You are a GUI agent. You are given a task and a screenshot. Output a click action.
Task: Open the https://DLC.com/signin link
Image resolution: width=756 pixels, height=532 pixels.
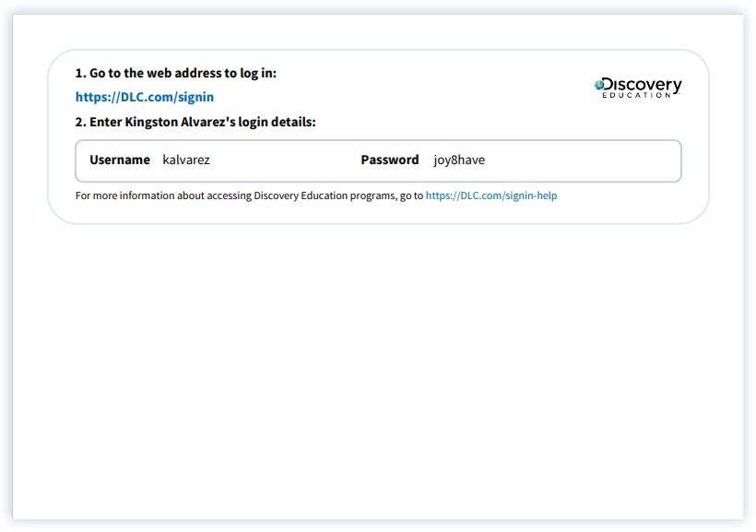[145, 97]
